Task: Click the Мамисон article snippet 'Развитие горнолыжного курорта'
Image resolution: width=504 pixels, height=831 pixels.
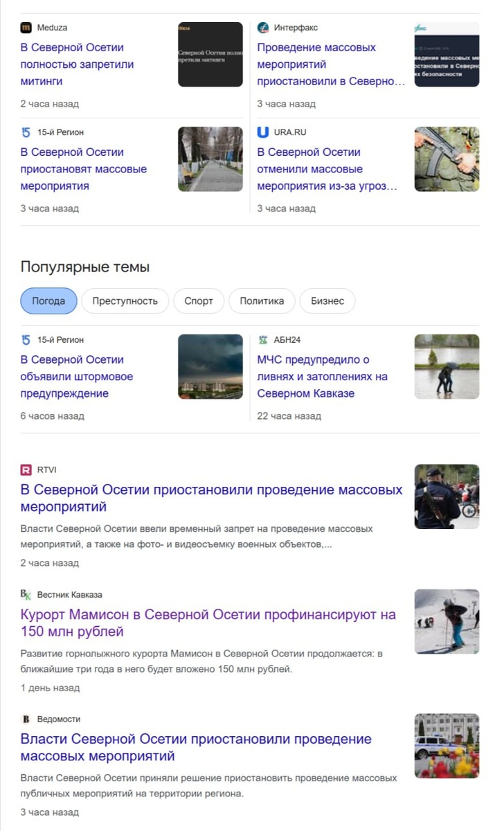Action: [201, 661]
